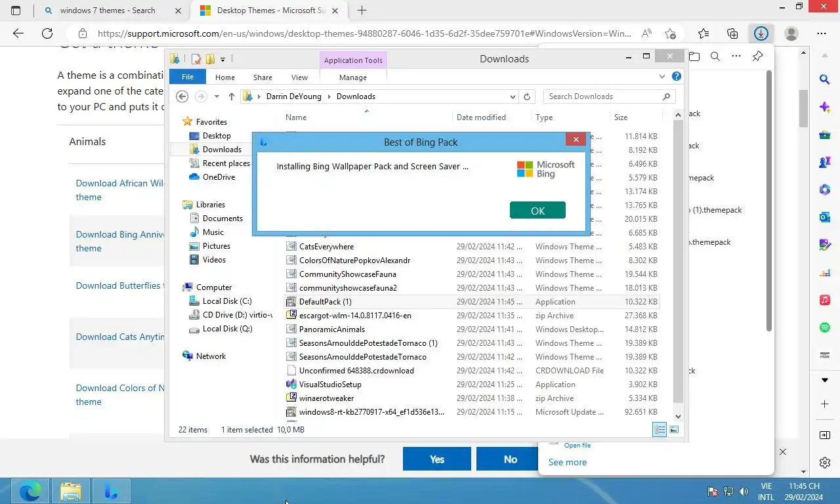840x504 pixels.
Task: Open OneDrive in navigation pane
Action: click(219, 177)
